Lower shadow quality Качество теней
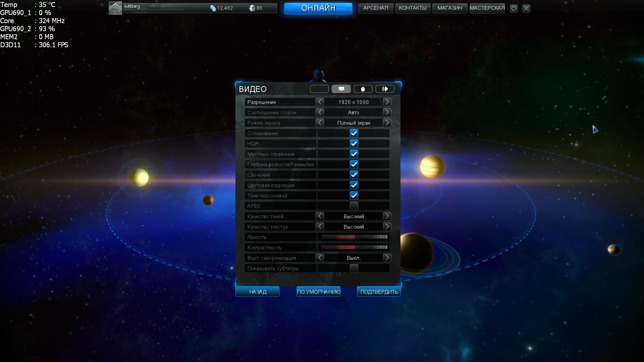This screenshot has height=362, width=644. pos(320,216)
